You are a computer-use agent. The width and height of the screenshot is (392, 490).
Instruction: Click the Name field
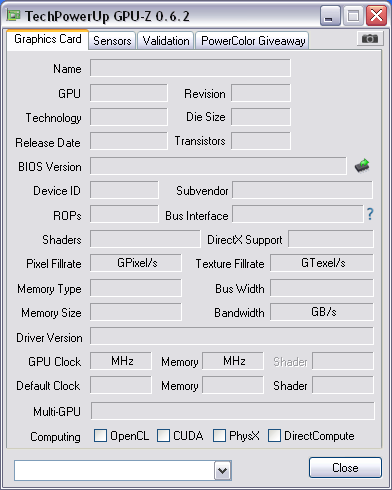pyautogui.click(x=190, y=68)
